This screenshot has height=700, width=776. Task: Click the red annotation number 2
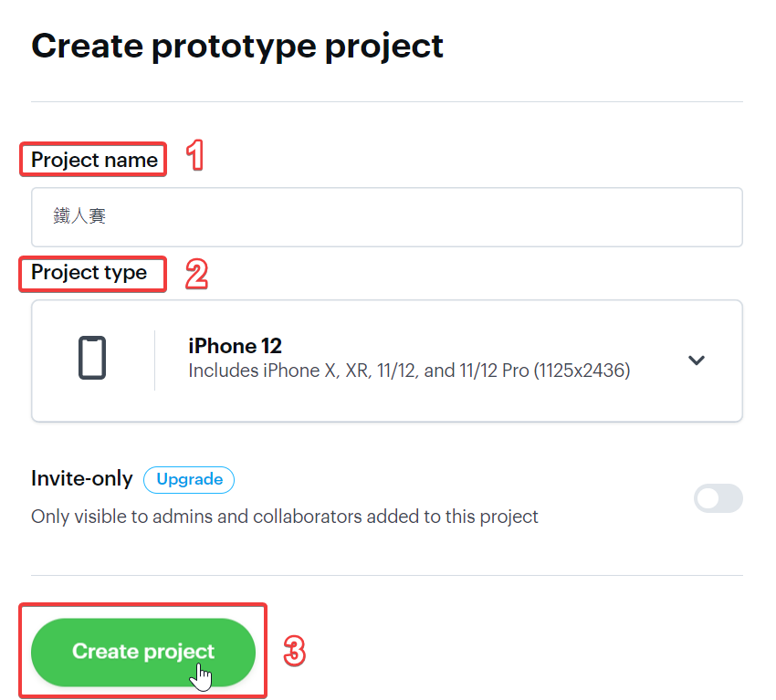click(x=196, y=274)
